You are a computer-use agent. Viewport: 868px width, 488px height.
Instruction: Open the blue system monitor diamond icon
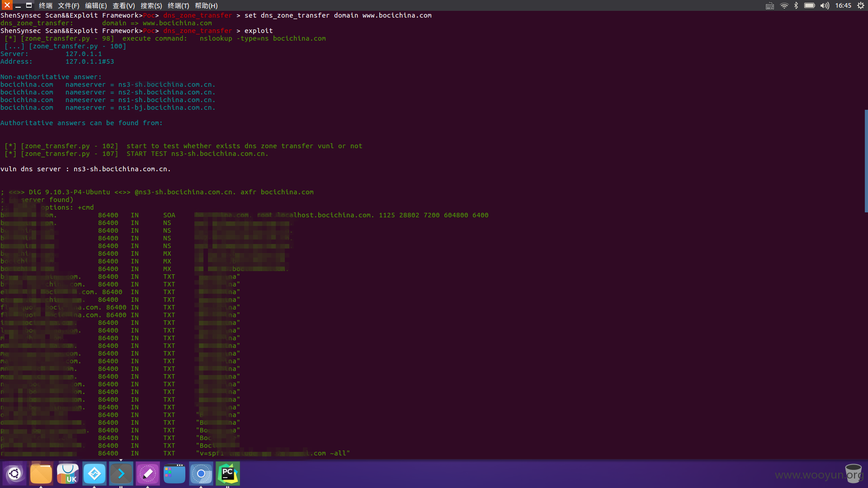click(x=94, y=474)
